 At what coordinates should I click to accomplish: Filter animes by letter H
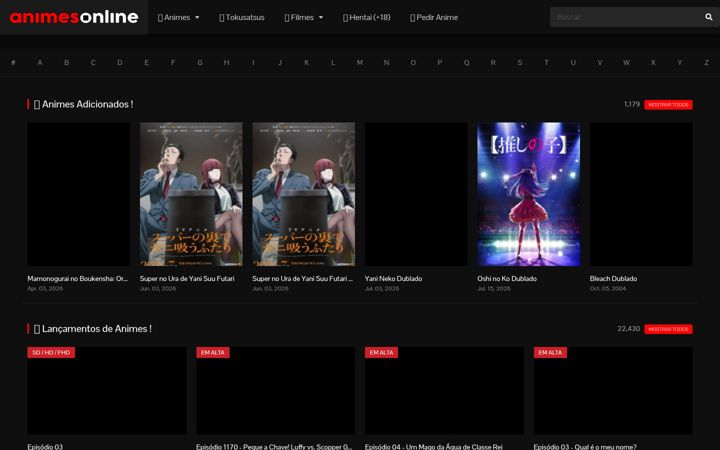[x=226, y=62]
